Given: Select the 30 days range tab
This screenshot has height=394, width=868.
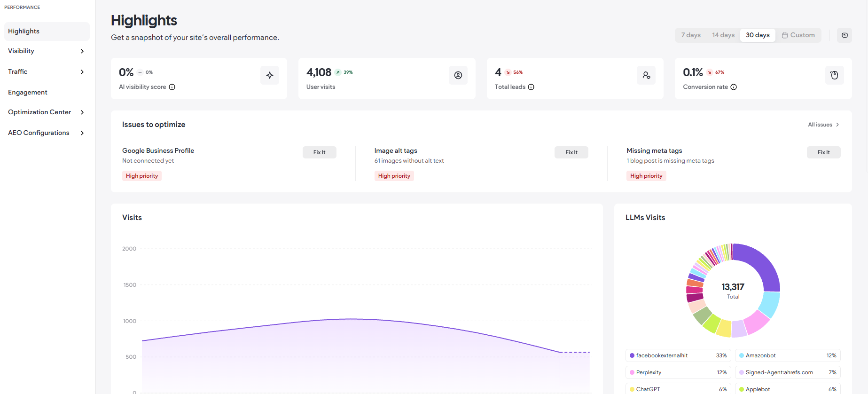Looking at the screenshot, I should pyautogui.click(x=758, y=35).
